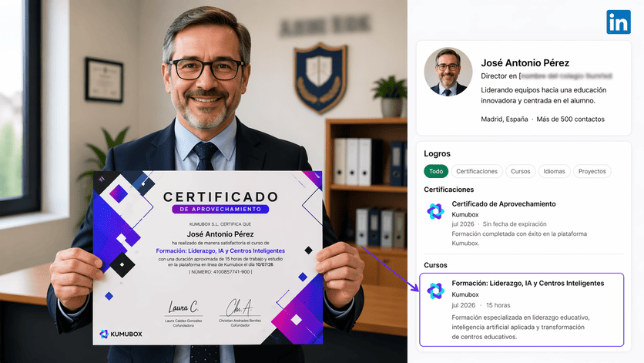The image size is (644, 363).
Task: Click 'Más de 500 contactos' text
Action: [571, 119]
